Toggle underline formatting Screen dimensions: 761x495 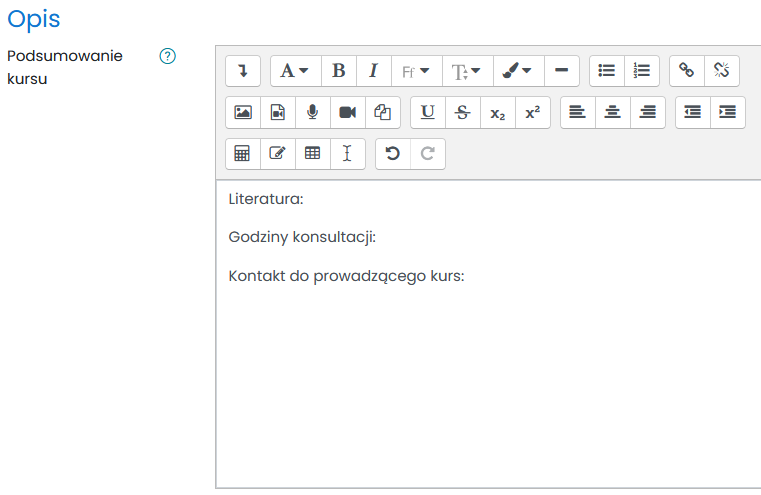tap(428, 113)
